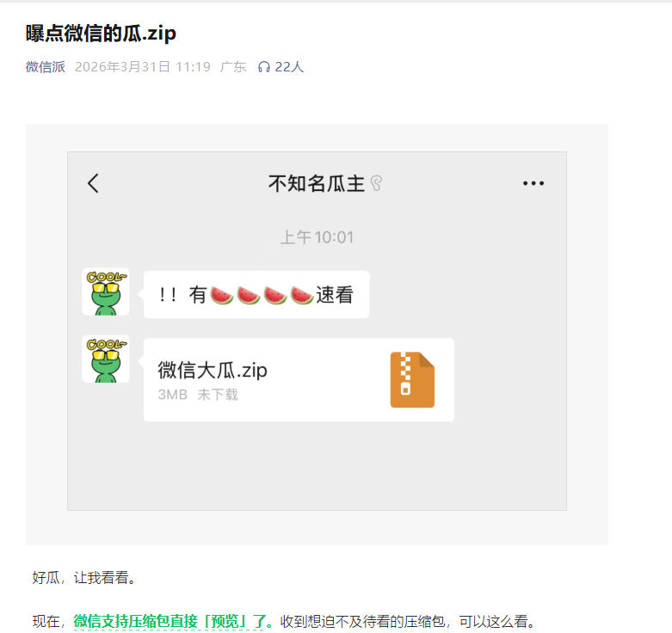Viewport: 672px width, 633px height.
Task: Click the article title 曝点微信的瓜.zip
Action: (102, 33)
